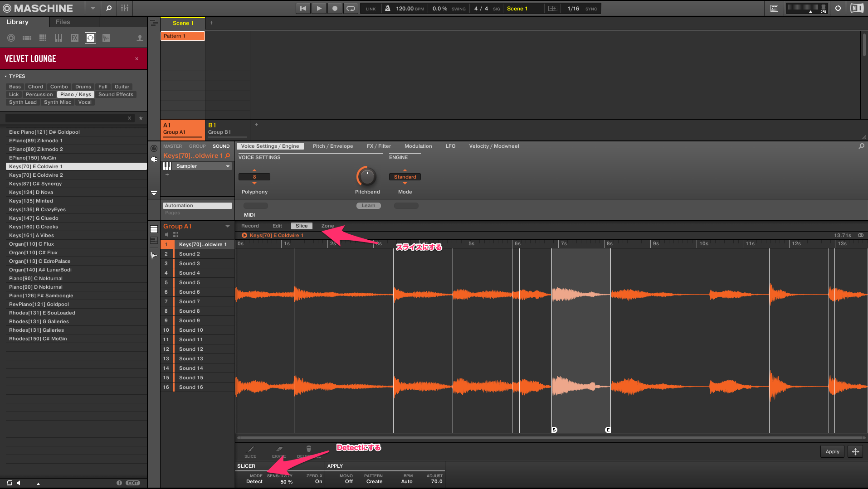Mute Group A1 with the speaker icon
This screenshot has height=489, width=868.
tap(167, 235)
